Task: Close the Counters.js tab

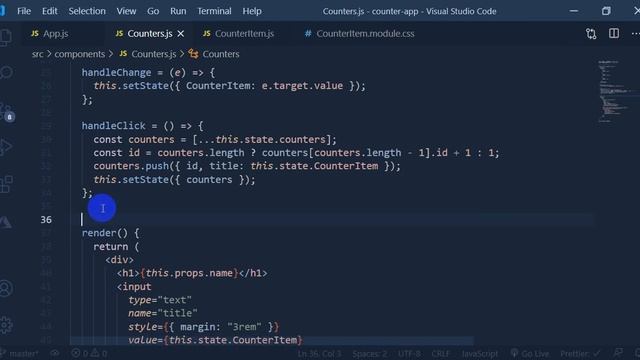Action: pos(180,34)
